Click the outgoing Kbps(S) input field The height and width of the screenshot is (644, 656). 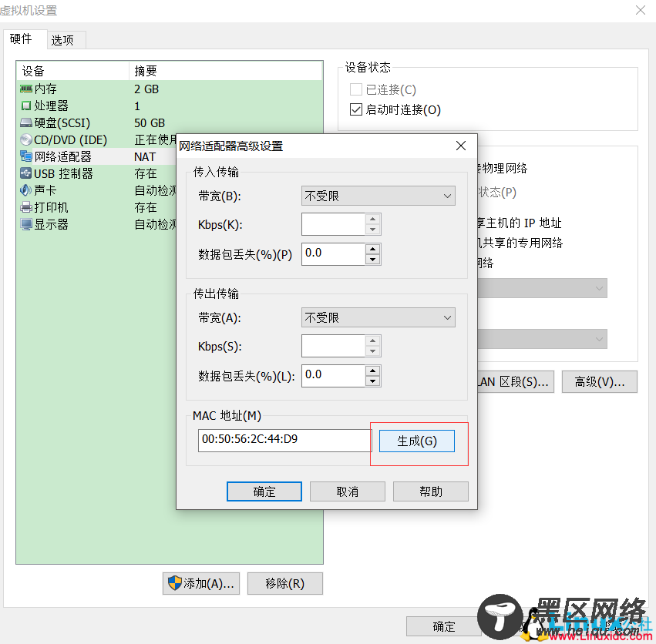point(334,346)
